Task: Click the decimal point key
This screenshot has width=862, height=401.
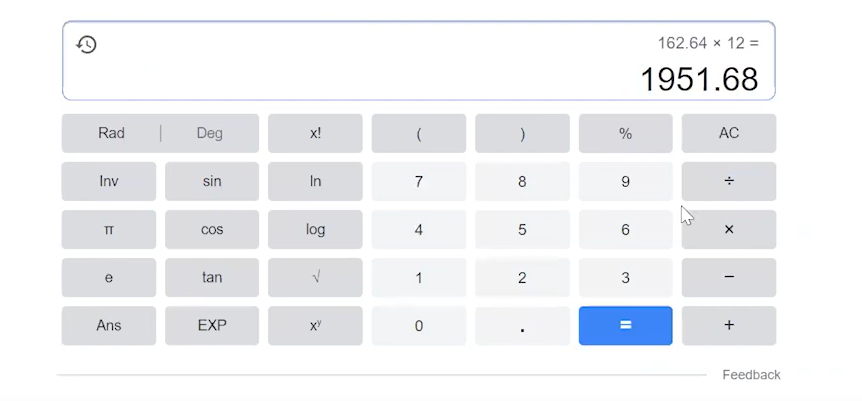Action: pos(522,326)
